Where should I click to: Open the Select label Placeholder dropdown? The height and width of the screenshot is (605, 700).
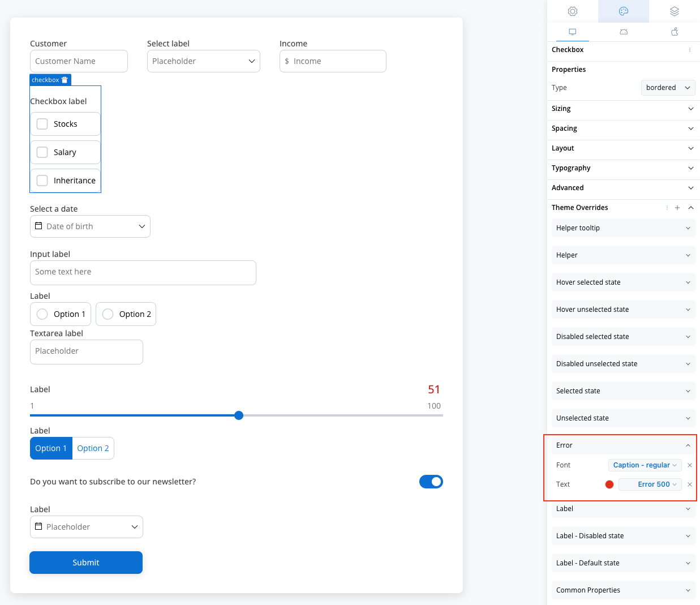coord(204,61)
